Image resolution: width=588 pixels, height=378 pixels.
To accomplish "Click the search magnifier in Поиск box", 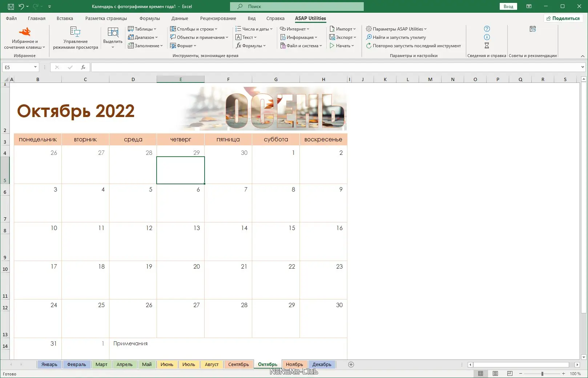I will [240, 7].
